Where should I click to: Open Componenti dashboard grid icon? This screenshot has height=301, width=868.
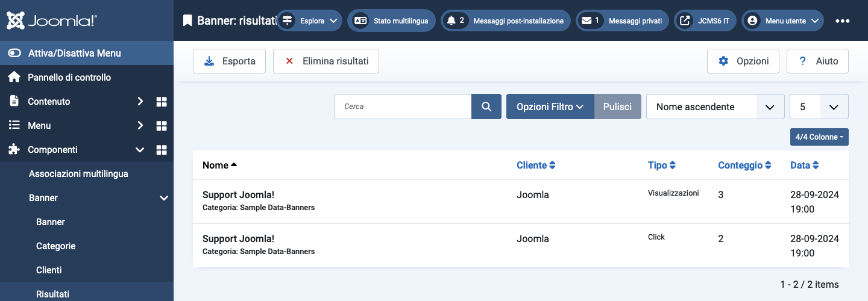tap(162, 150)
